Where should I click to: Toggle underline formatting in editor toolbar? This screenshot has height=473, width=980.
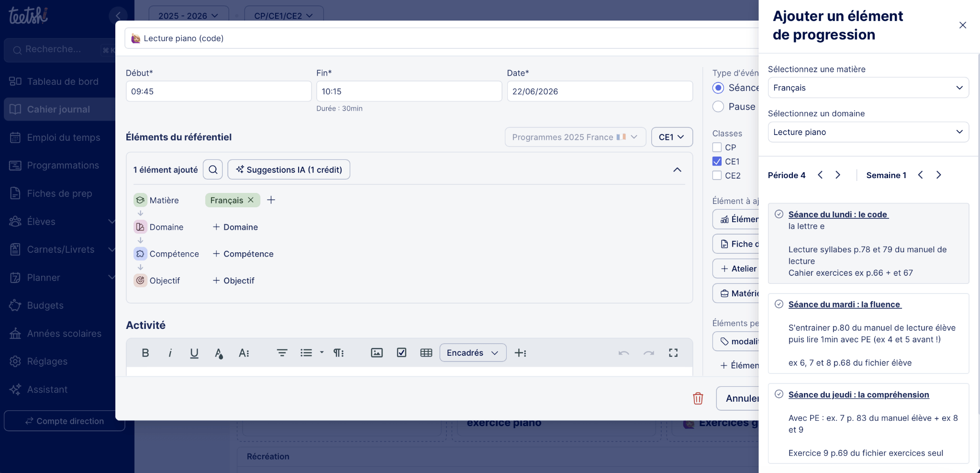click(x=194, y=353)
